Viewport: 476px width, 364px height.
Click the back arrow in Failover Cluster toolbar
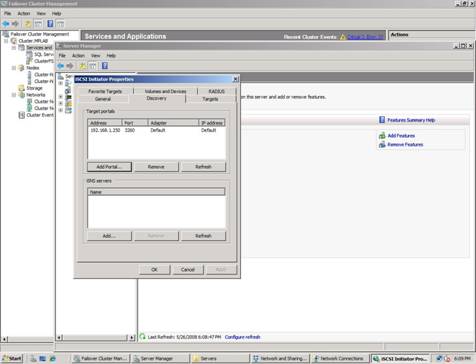click(6, 24)
